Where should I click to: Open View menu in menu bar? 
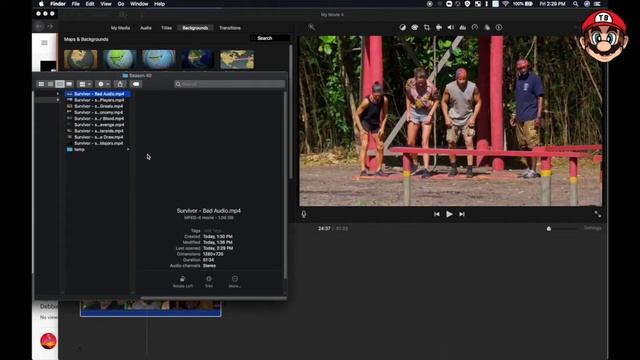(106, 4)
